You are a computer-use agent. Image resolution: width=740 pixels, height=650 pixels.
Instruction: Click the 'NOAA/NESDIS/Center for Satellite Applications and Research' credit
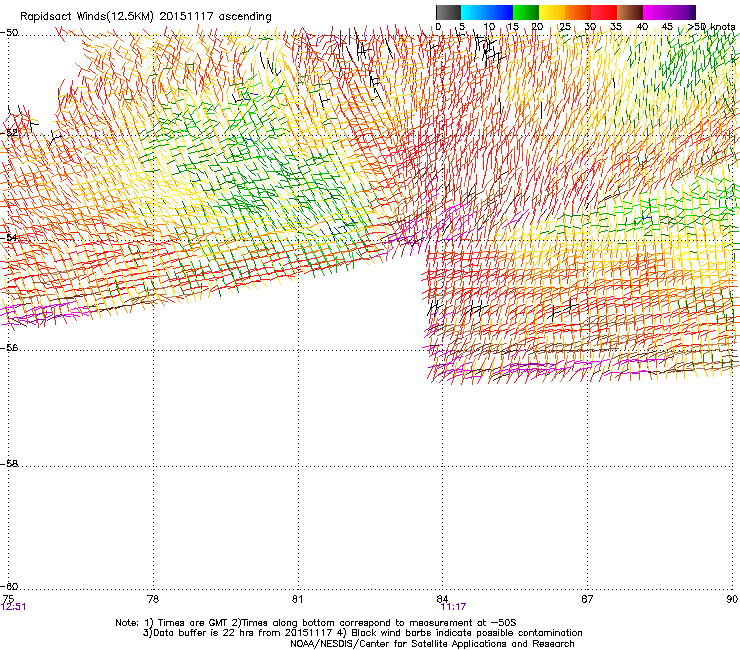click(432, 644)
